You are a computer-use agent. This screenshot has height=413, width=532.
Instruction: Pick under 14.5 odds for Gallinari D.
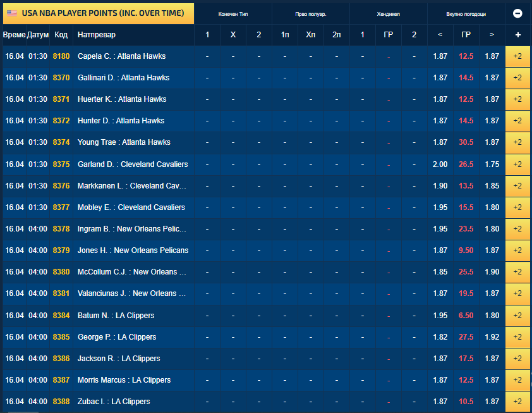440,78
